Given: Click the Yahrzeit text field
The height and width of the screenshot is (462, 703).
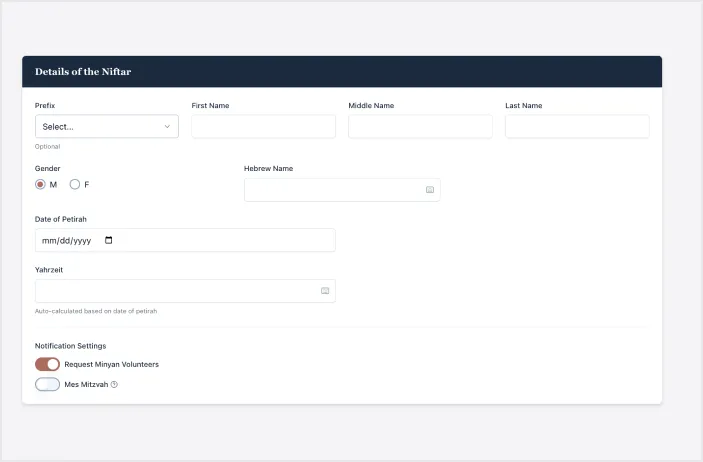Looking at the screenshot, I should click(175, 291).
